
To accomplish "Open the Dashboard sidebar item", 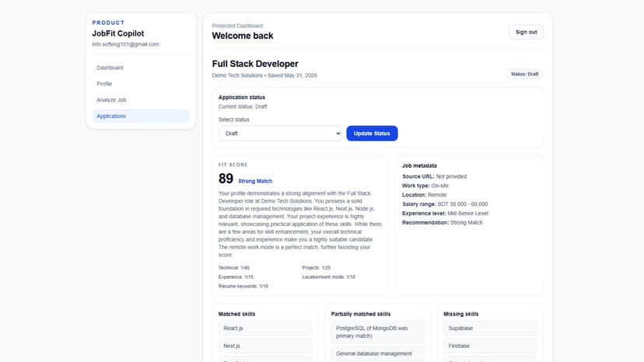I will 141,68.
